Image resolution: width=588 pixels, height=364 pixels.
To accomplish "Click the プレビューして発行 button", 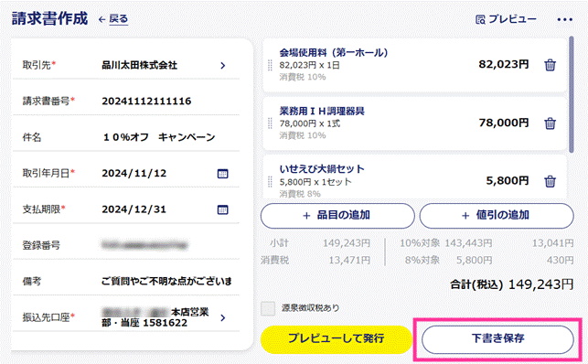I will [337, 339].
